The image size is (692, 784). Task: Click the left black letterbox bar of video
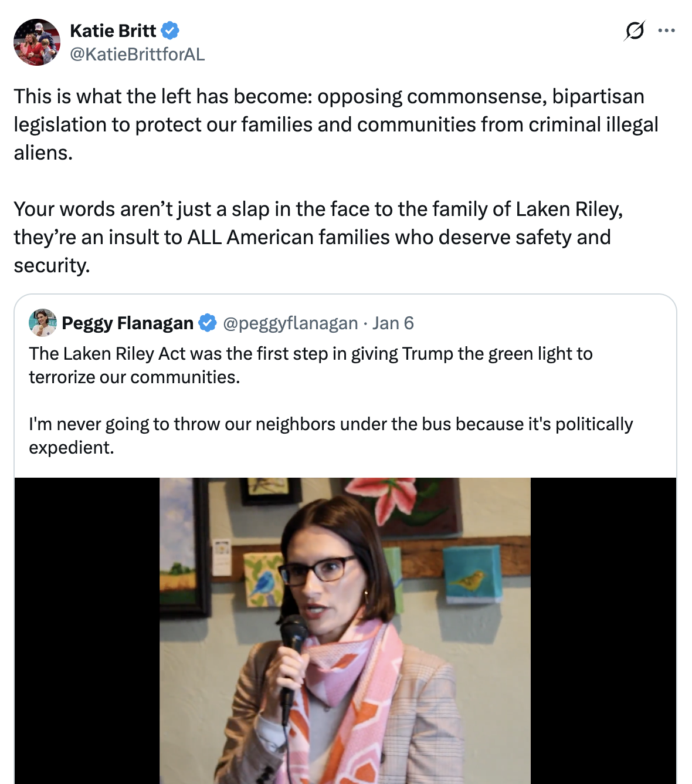(x=87, y=631)
